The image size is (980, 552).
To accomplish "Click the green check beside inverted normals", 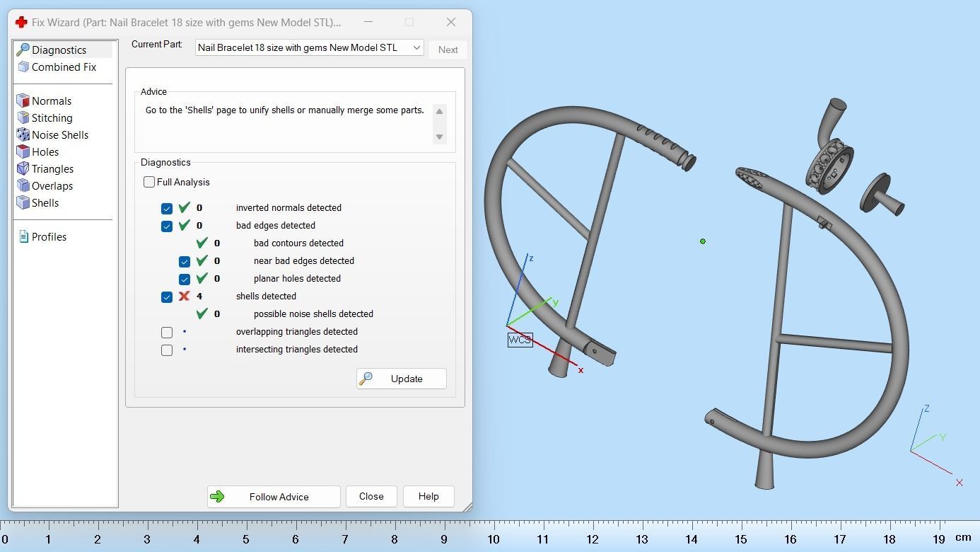I will (184, 207).
